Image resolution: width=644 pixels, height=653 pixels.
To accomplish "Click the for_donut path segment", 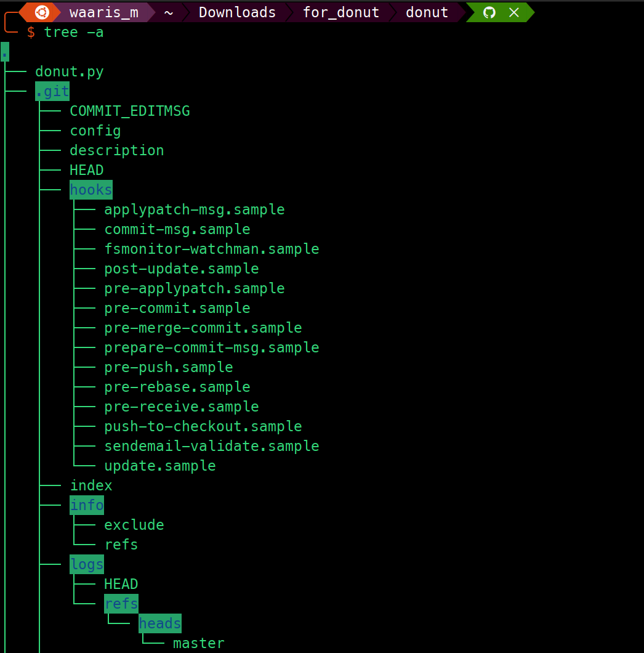I will pos(341,12).
